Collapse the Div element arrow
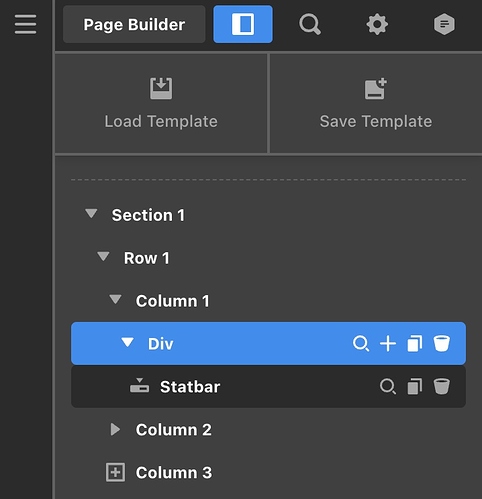The width and height of the screenshot is (482, 499). pyautogui.click(x=127, y=342)
